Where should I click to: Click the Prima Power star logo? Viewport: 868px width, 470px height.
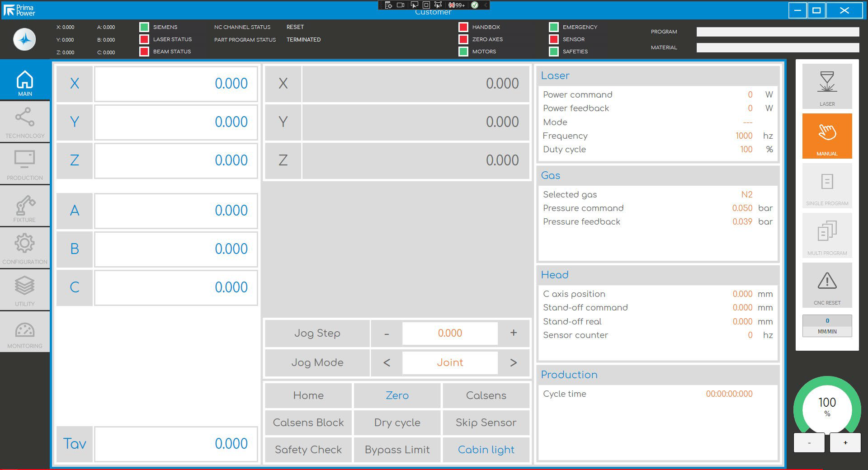coord(24,39)
